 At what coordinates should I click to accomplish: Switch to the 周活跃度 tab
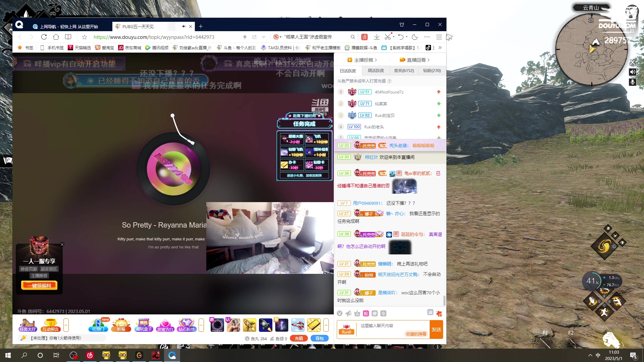point(376,71)
